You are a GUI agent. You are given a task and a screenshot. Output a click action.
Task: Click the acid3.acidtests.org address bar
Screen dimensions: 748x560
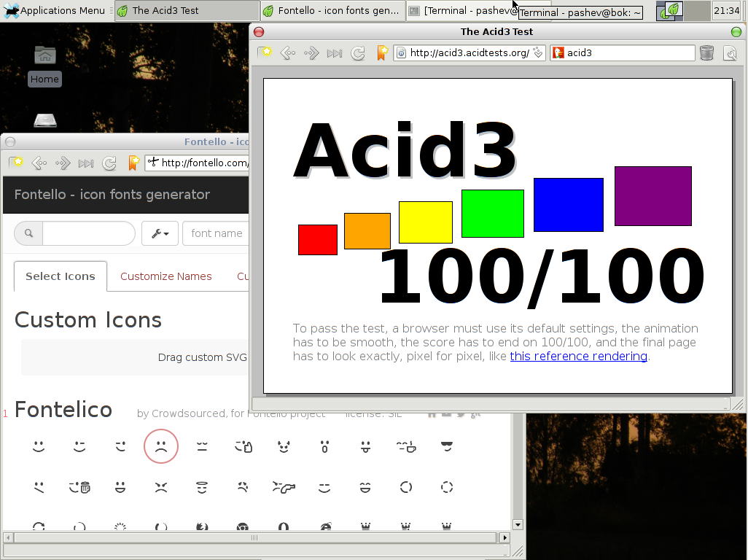tap(470, 53)
